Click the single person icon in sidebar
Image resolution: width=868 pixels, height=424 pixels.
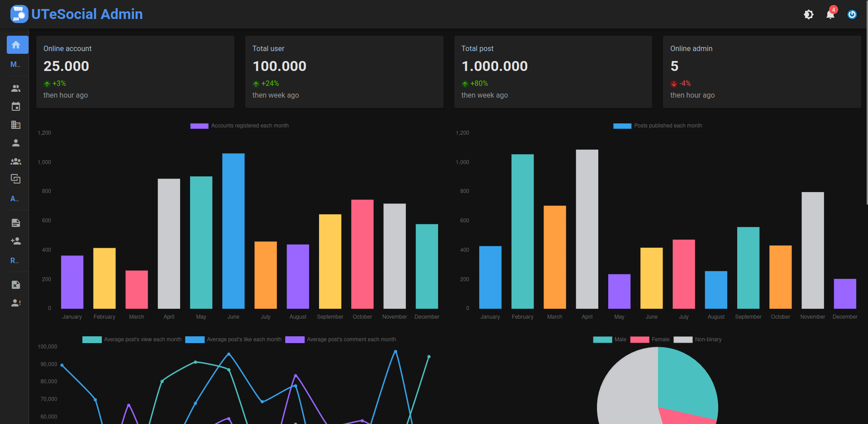tap(16, 143)
